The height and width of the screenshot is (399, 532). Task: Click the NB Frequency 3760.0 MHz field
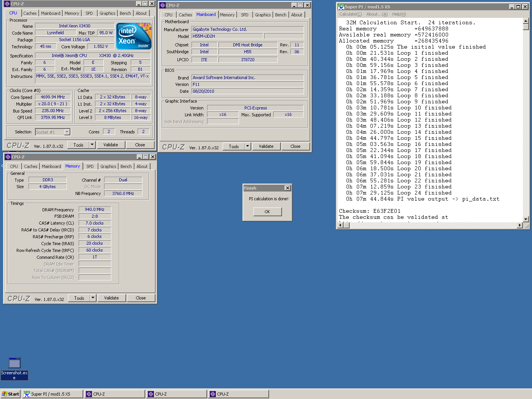pos(123,193)
